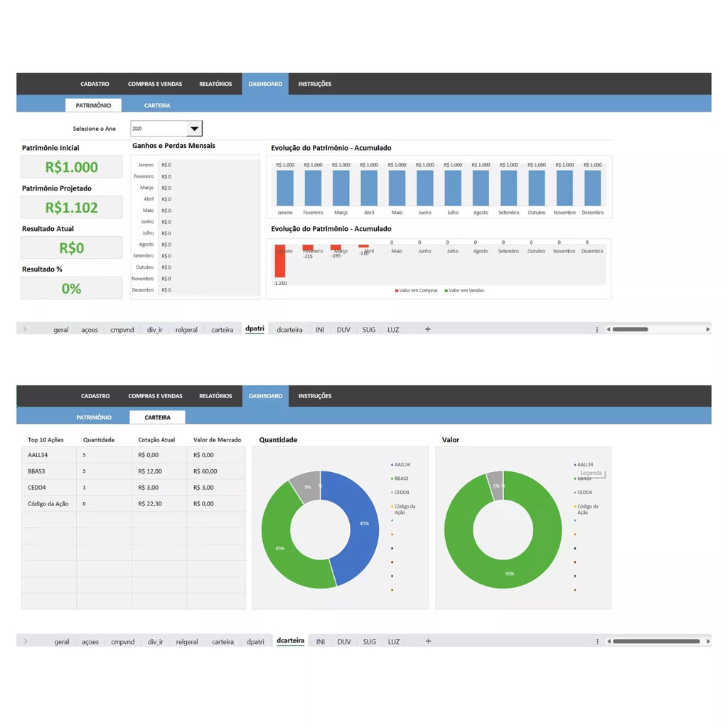728x728 pixels.
Task: Click upper sheet tabs scroll-right chevron
Action: coord(25,329)
